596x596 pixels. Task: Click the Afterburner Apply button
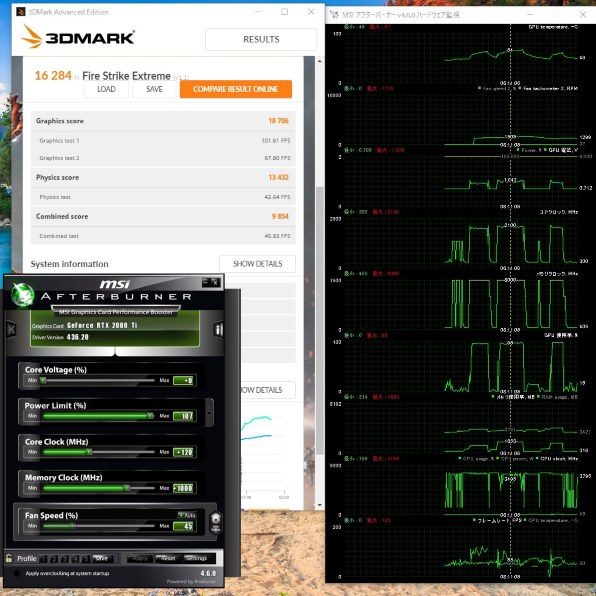coord(139,558)
